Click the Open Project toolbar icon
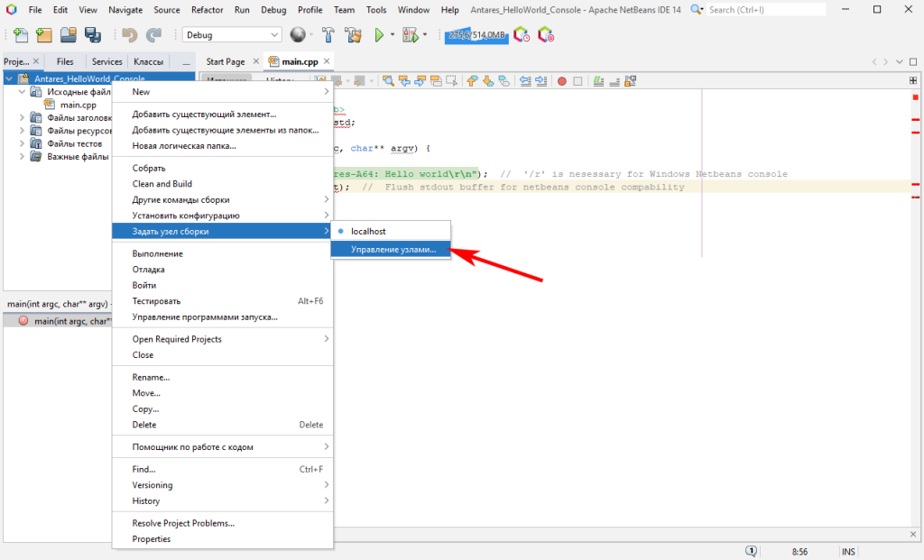 [69, 35]
